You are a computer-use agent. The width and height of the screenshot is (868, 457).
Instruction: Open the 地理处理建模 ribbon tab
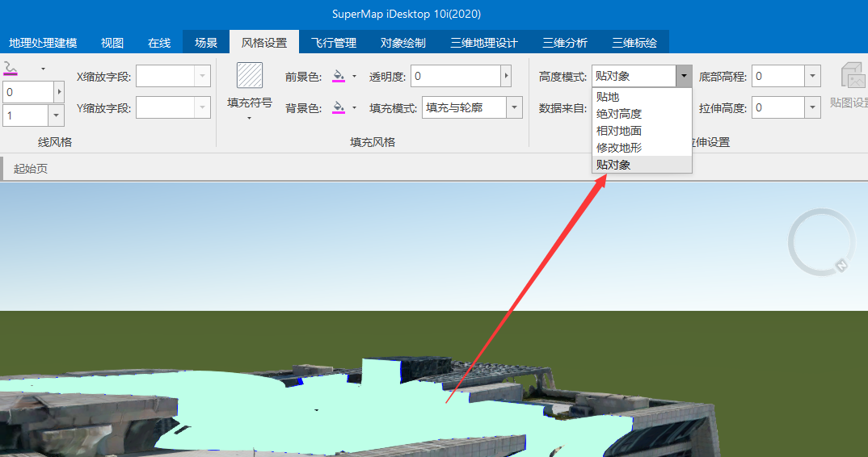pos(43,43)
